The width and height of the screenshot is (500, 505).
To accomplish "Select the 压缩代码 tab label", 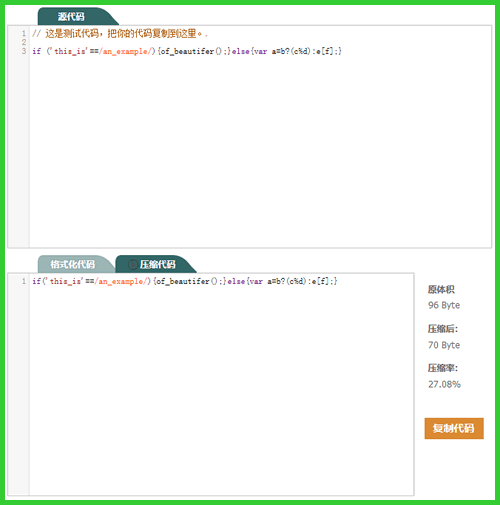I will [x=158, y=265].
